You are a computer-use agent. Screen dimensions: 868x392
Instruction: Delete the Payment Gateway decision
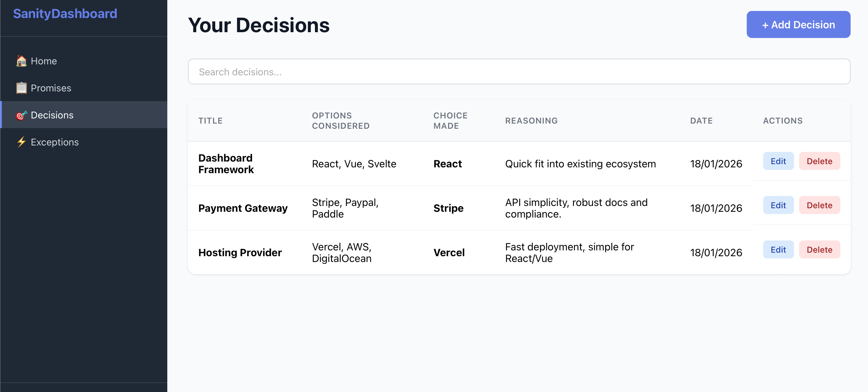(819, 205)
